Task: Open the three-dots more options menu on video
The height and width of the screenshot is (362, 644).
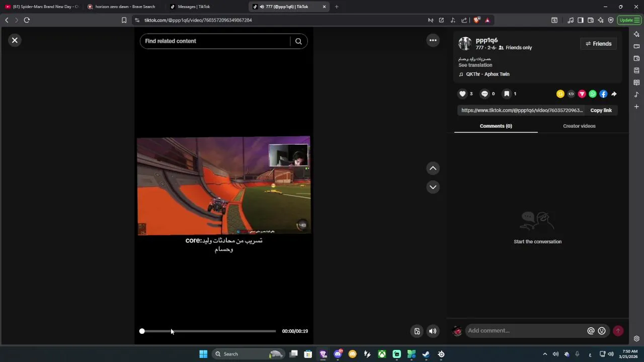Action: click(433, 40)
